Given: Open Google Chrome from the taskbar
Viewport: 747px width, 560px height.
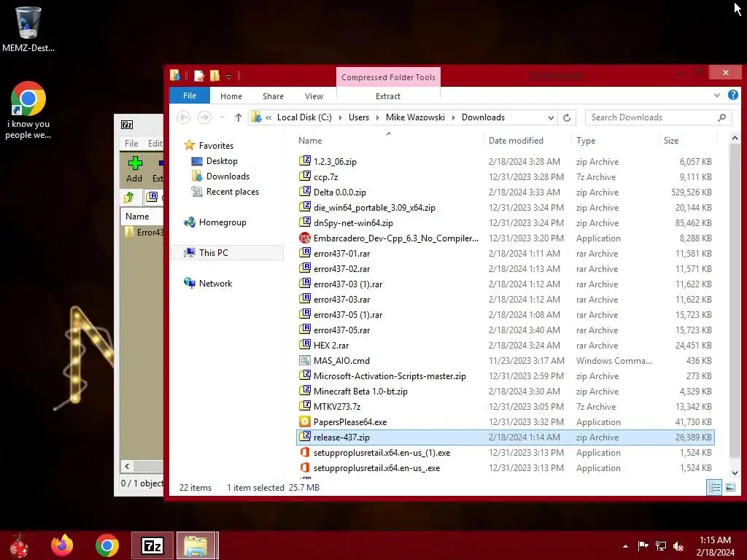Looking at the screenshot, I should (107, 545).
